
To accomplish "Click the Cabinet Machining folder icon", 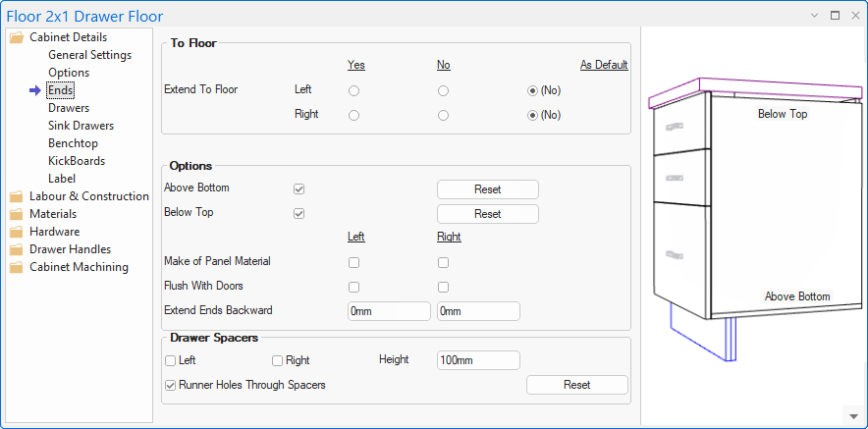I will [16, 267].
